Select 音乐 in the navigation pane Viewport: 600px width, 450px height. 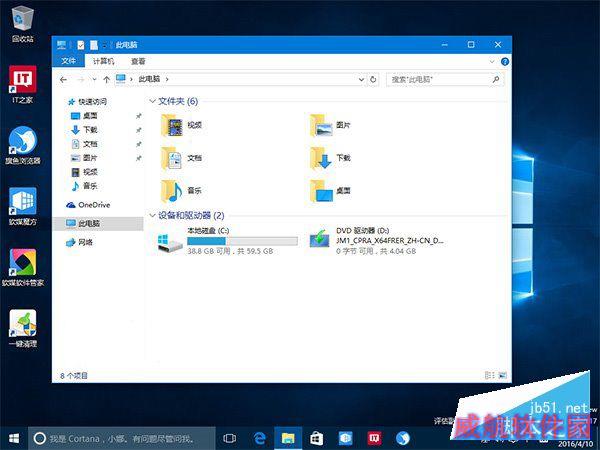[85, 186]
